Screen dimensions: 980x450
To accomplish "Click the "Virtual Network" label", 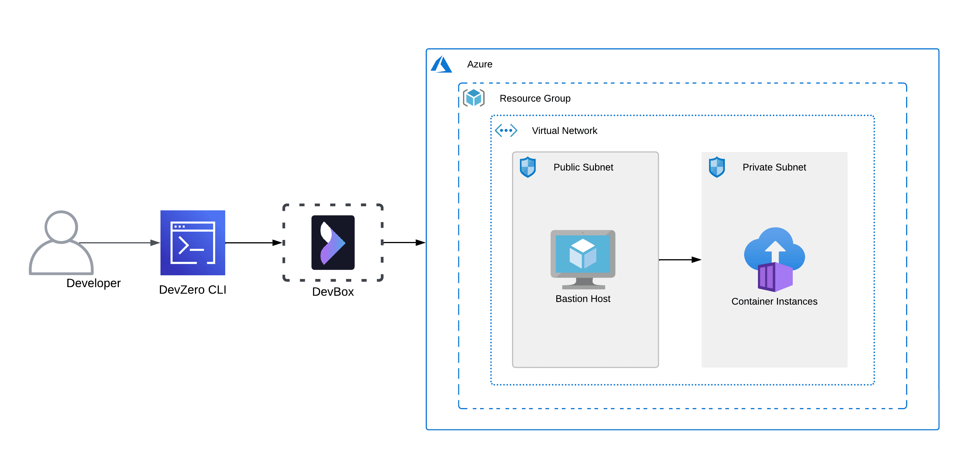I will pyautogui.click(x=565, y=131).
